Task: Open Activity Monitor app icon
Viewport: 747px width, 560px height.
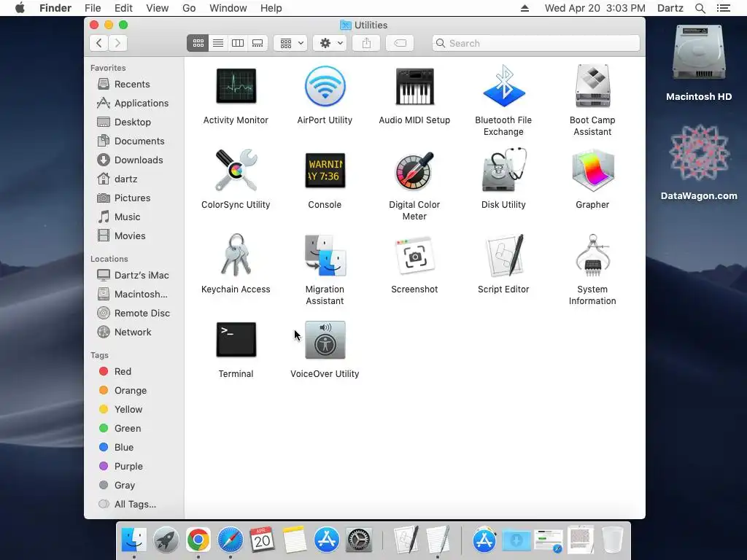Action: pos(236,86)
